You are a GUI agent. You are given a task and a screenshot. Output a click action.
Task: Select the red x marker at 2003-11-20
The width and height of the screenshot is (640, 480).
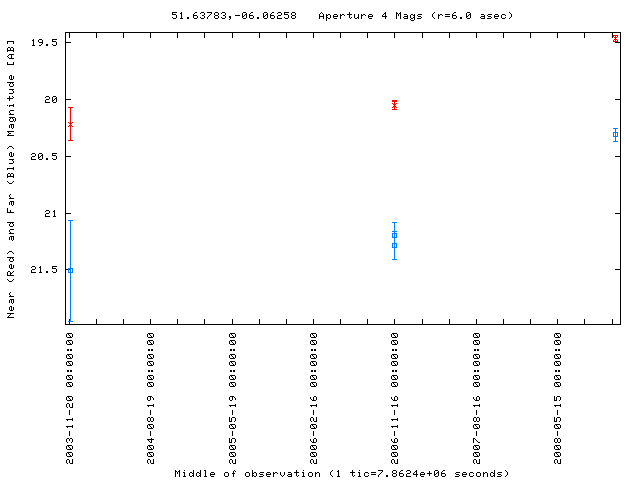(71, 124)
